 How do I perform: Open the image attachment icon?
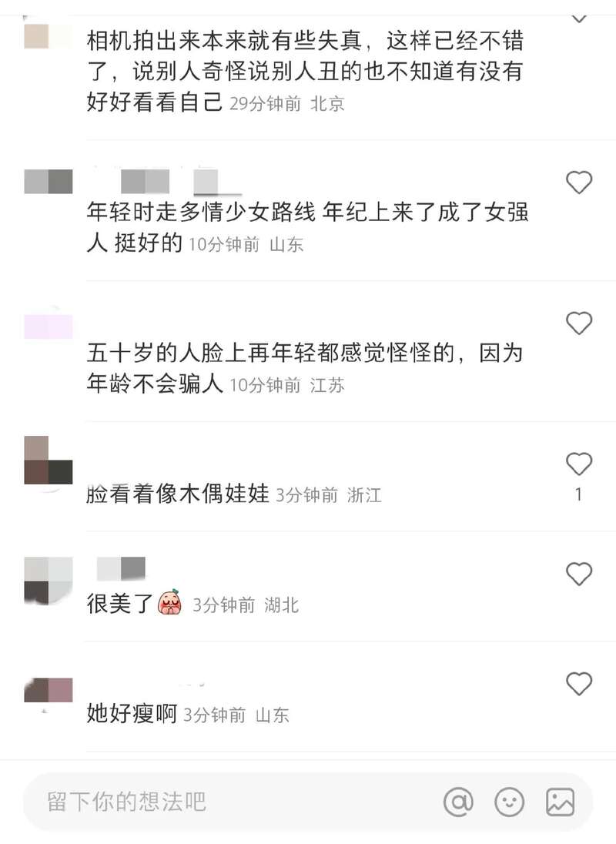(x=560, y=802)
